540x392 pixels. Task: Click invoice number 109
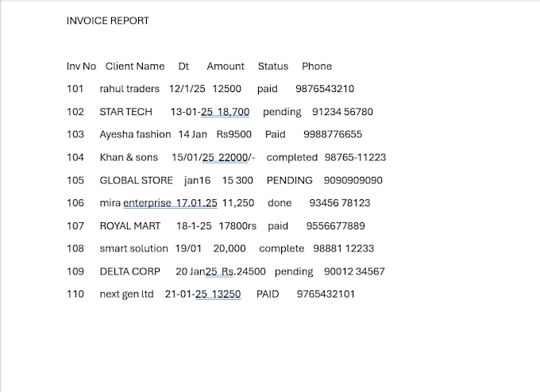click(x=75, y=271)
